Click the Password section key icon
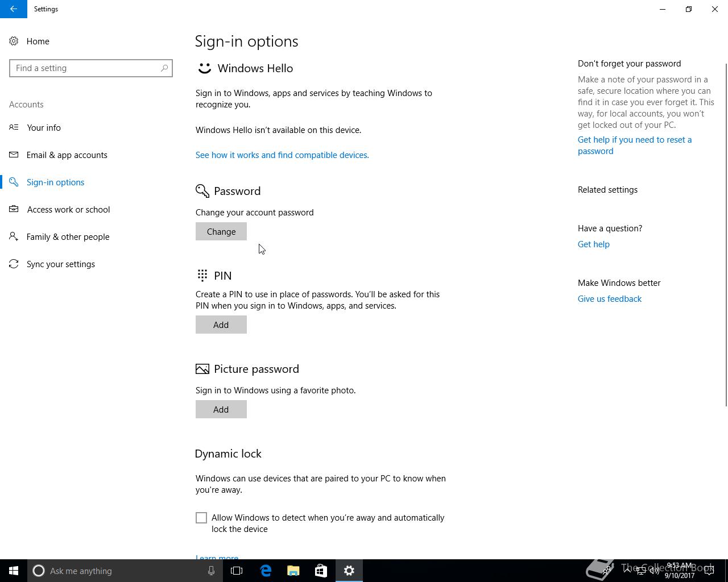The width and height of the screenshot is (728, 582). (x=202, y=191)
